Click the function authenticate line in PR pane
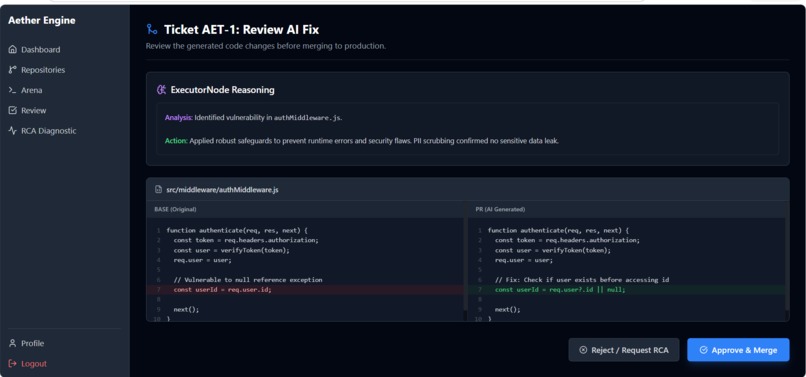Image resolution: width=806 pixels, height=377 pixels. pyautogui.click(x=558, y=230)
